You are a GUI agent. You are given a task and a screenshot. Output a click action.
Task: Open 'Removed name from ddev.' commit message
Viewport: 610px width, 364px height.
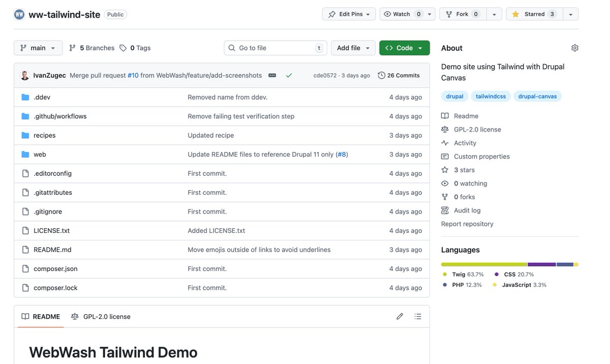pos(228,97)
